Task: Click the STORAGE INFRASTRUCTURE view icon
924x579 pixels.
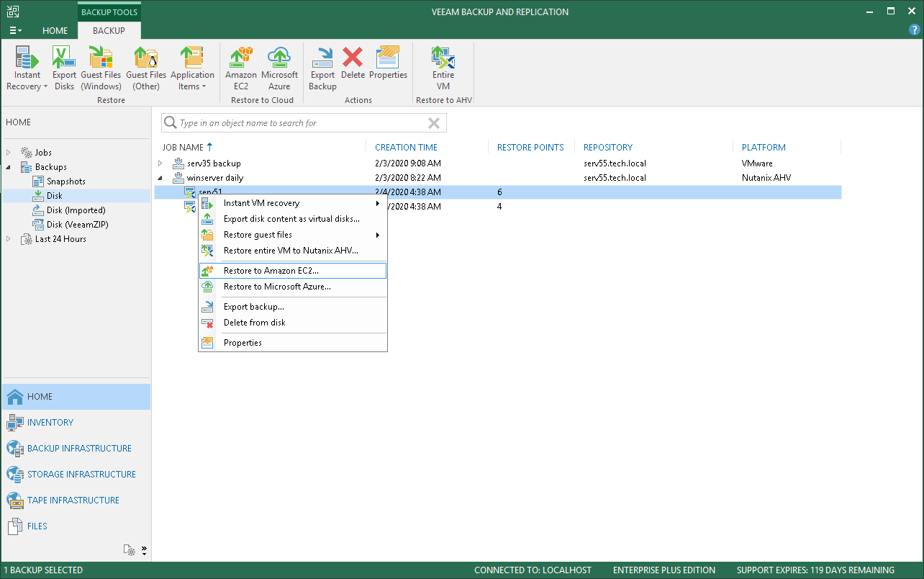Action: [x=15, y=475]
